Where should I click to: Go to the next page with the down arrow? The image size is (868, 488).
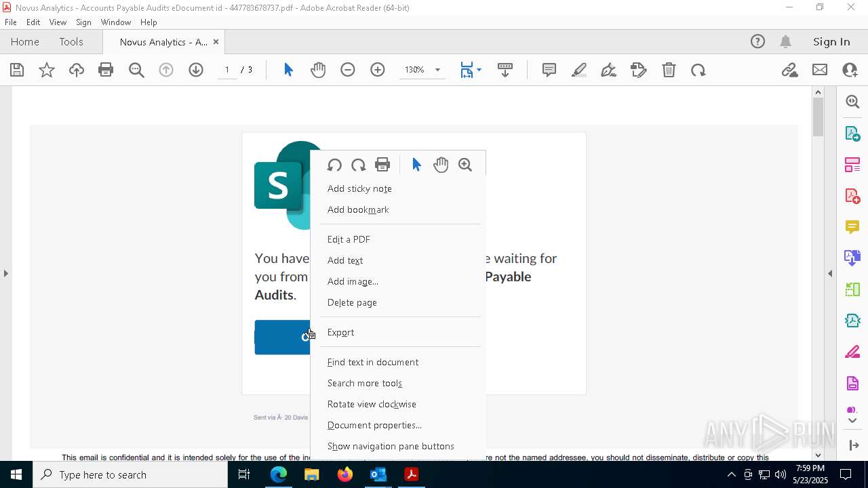coord(196,70)
